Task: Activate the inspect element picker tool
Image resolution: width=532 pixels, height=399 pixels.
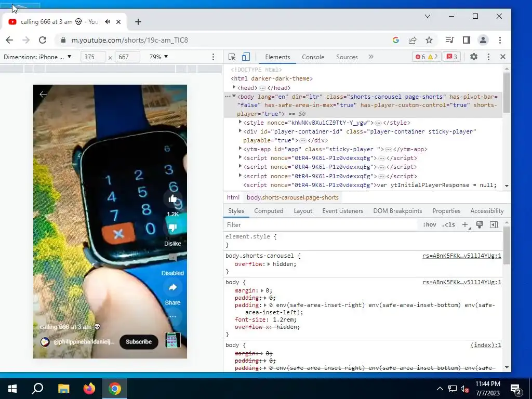Action: click(x=232, y=57)
